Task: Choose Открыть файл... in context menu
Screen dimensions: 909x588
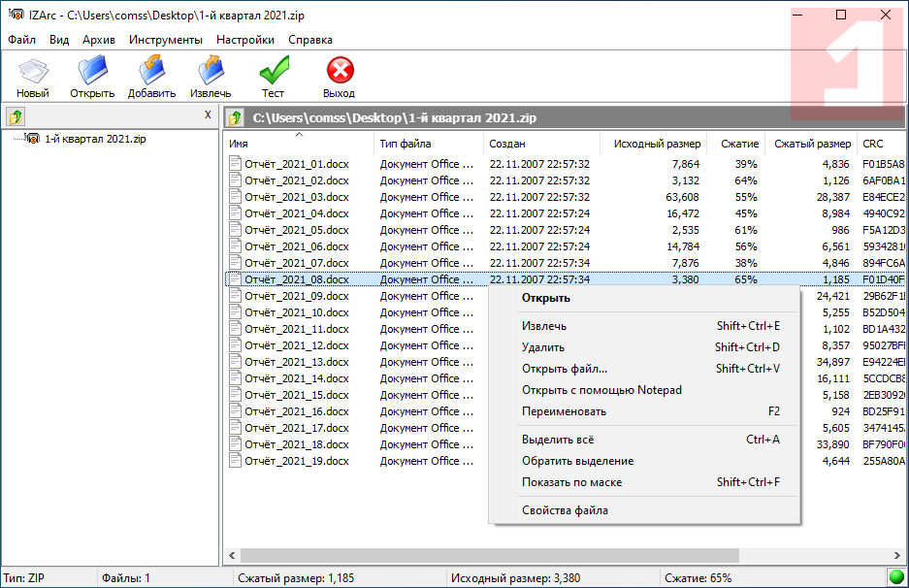Action: [x=644, y=369]
